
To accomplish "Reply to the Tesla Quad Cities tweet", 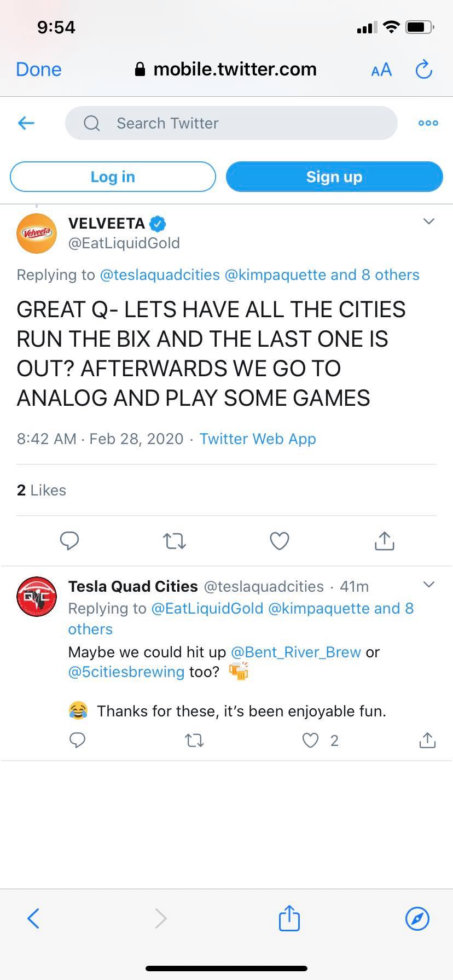I will [x=77, y=740].
